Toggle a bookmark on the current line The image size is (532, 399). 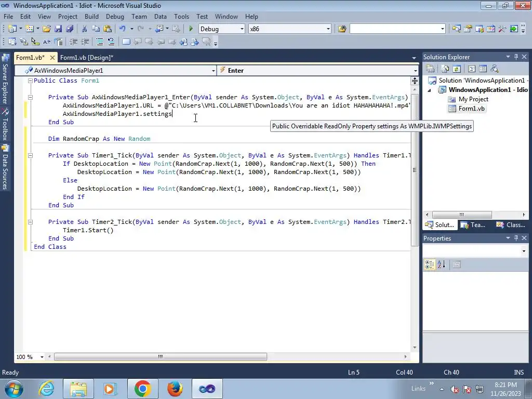(126, 42)
